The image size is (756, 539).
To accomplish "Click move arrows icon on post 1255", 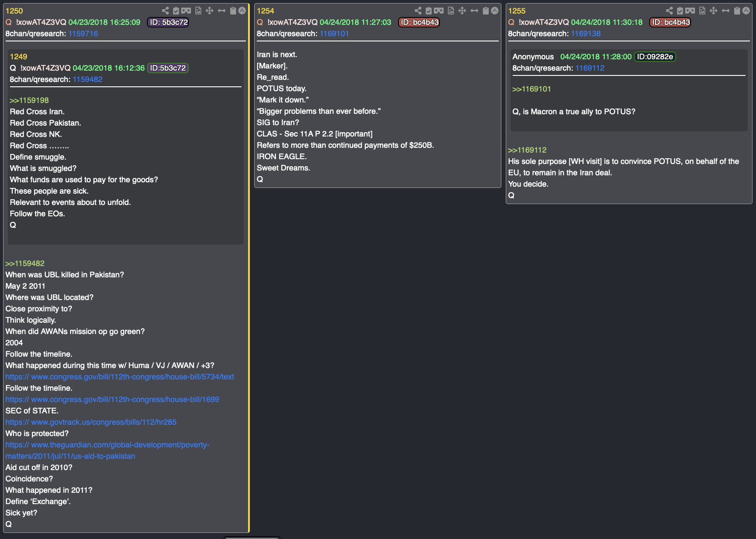I will (713, 11).
